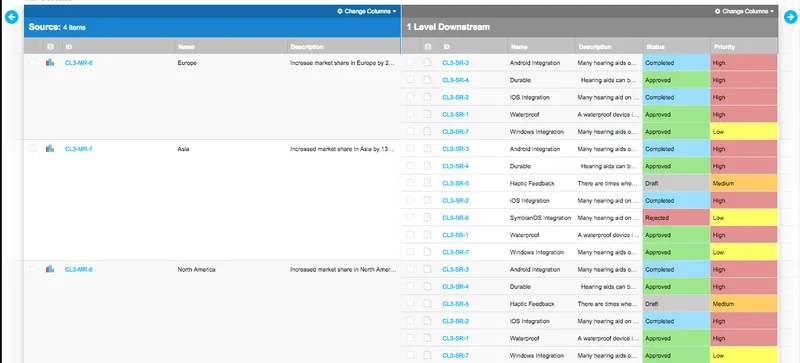Click document icon for Android Integration in North America group
This screenshot has height=363, width=800.
click(x=427, y=270)
